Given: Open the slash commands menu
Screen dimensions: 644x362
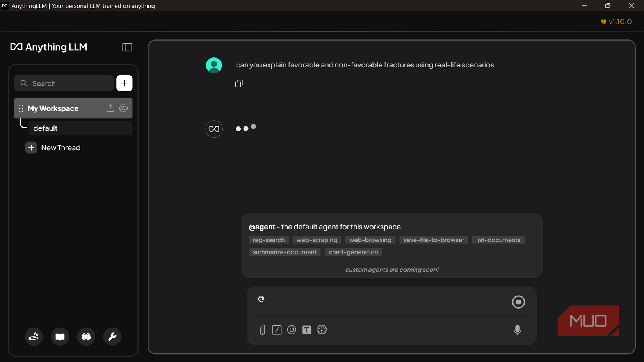Looking at the screenshot, I should point(277,330).
